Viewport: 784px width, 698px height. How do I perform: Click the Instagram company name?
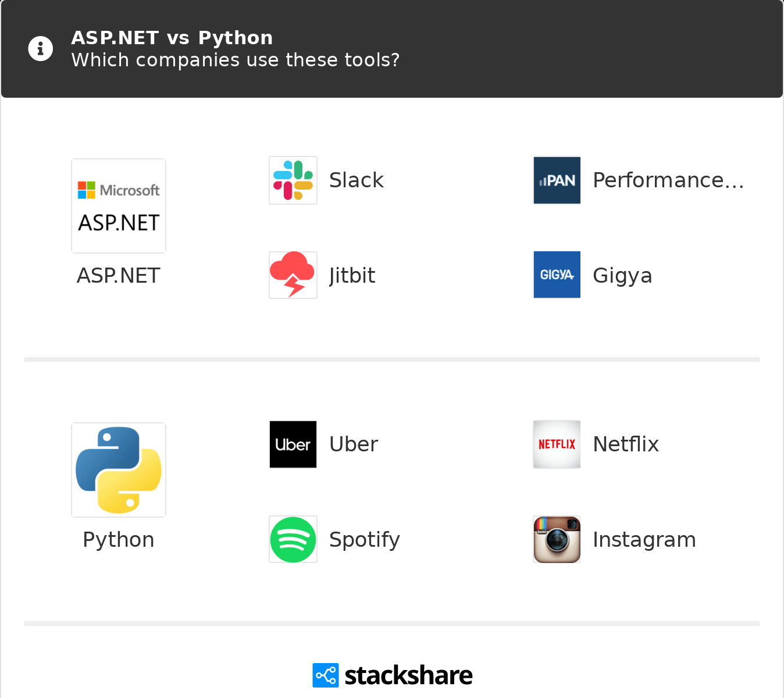(644, 540)
